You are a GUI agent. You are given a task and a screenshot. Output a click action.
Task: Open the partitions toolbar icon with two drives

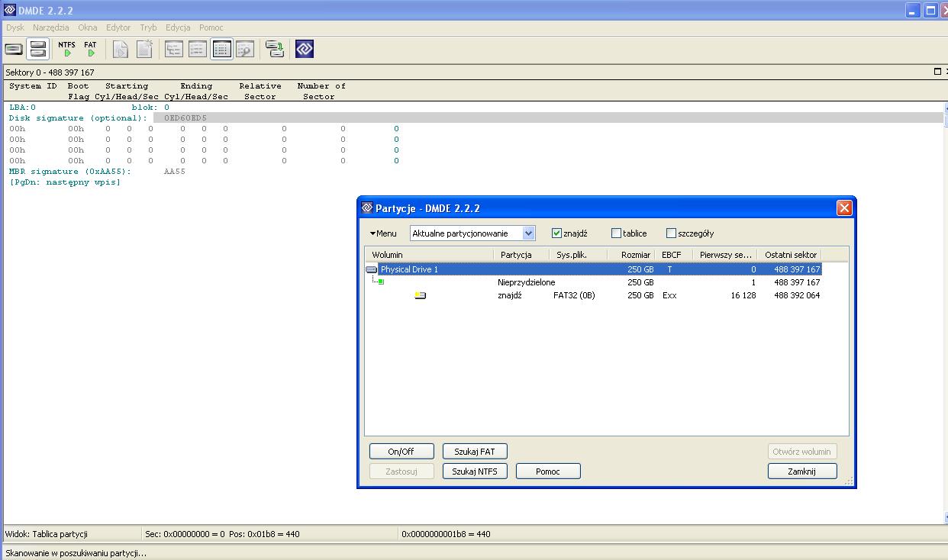coord(38,49)
